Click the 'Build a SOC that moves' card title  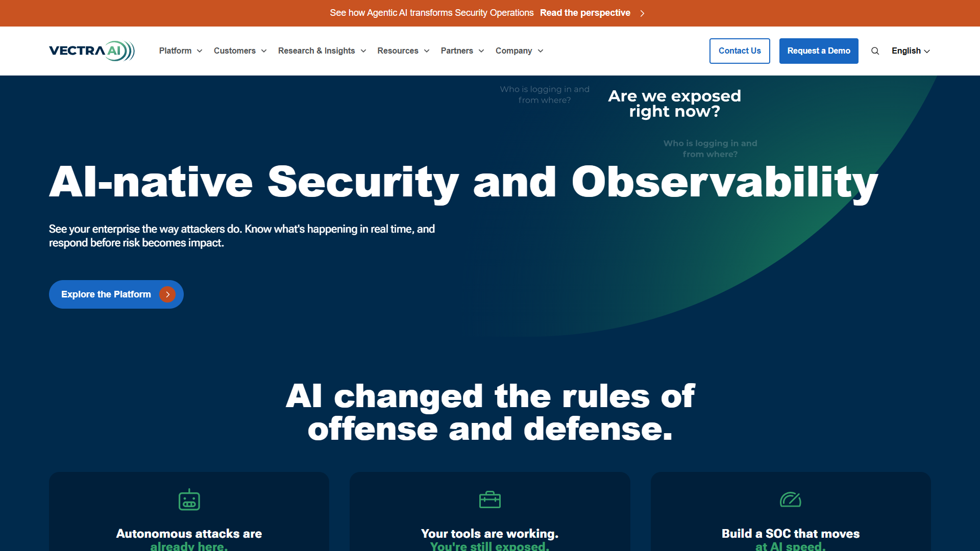(791, 534)
